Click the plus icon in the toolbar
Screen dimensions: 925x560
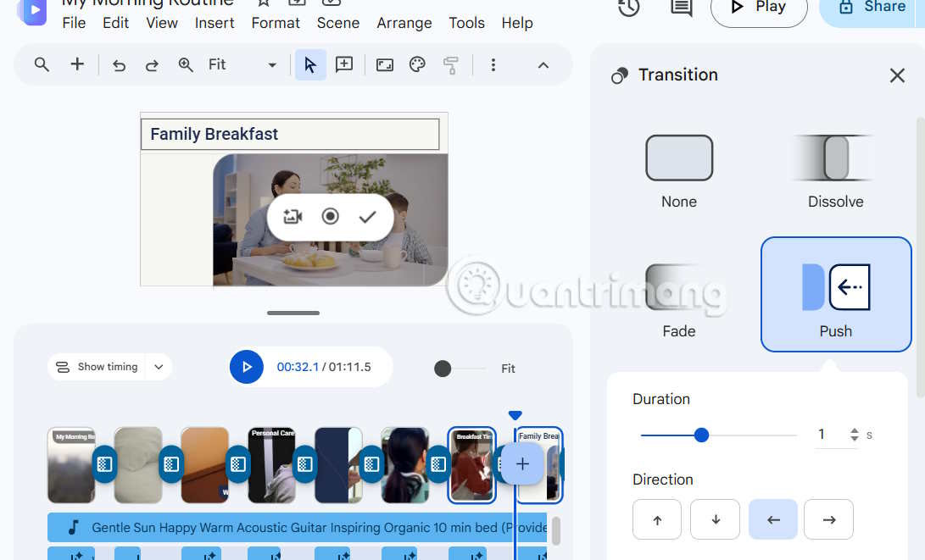(77, 64)
